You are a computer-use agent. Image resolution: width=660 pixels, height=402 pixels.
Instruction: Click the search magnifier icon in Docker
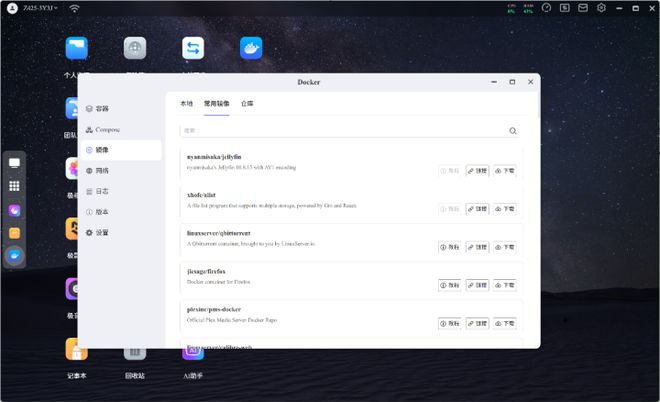click(x=513, y=131)
